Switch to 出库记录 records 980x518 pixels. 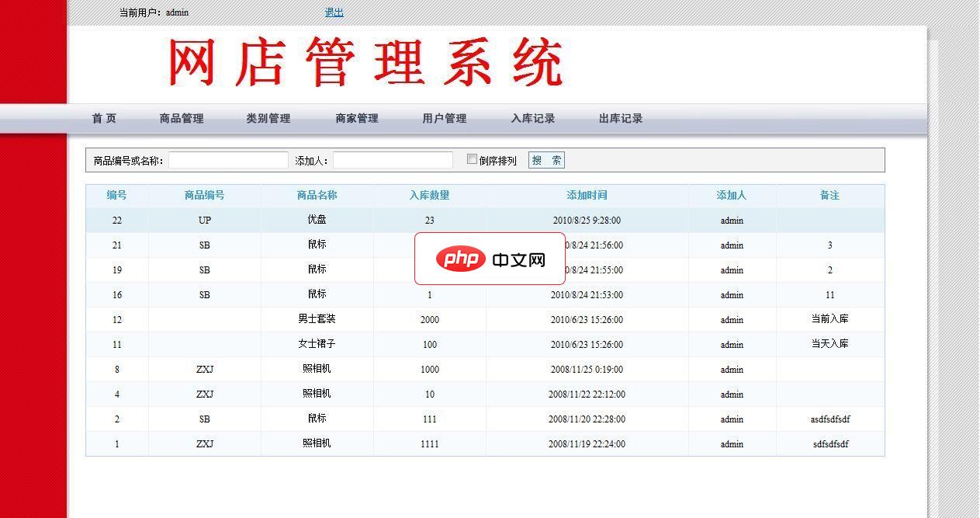pyautogui.click(x=620, y=118)
